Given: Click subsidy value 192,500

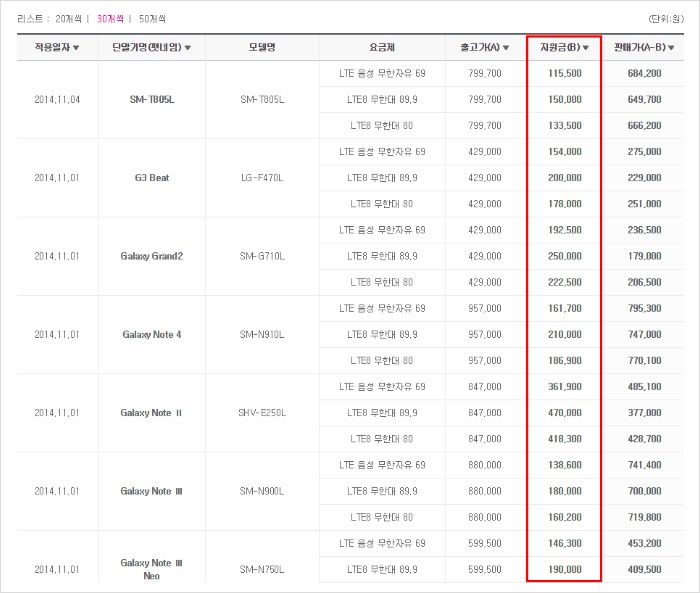Looking at the screenshot, I should click(565, 230).
